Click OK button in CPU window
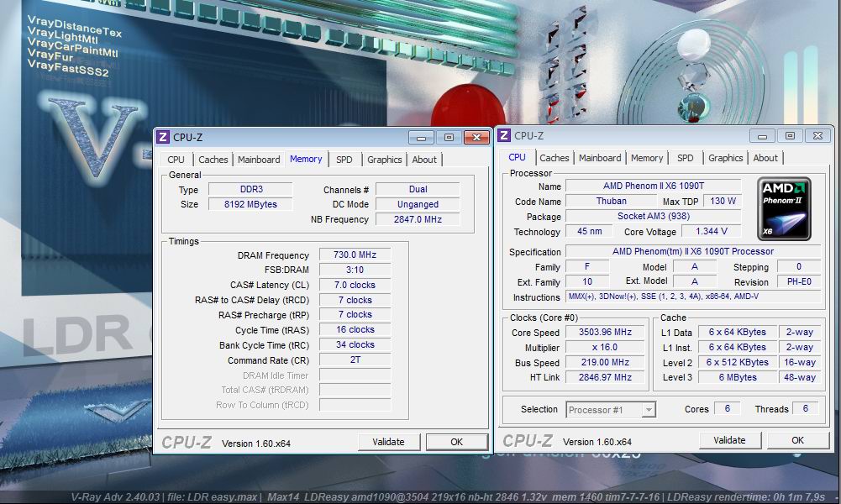The height and width of the screenshot is (504, 841). [797, 440]
